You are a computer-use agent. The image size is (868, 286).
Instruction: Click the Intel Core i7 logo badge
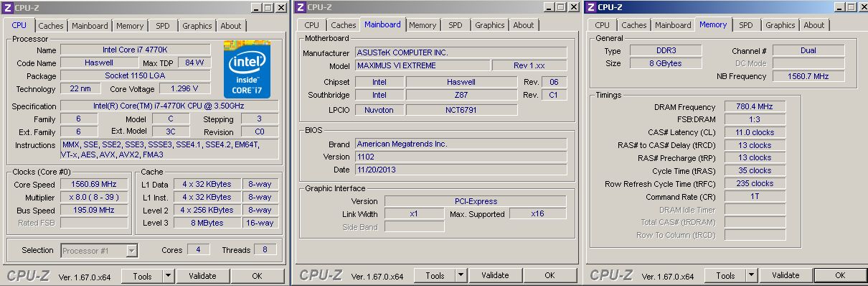(247, 69)
